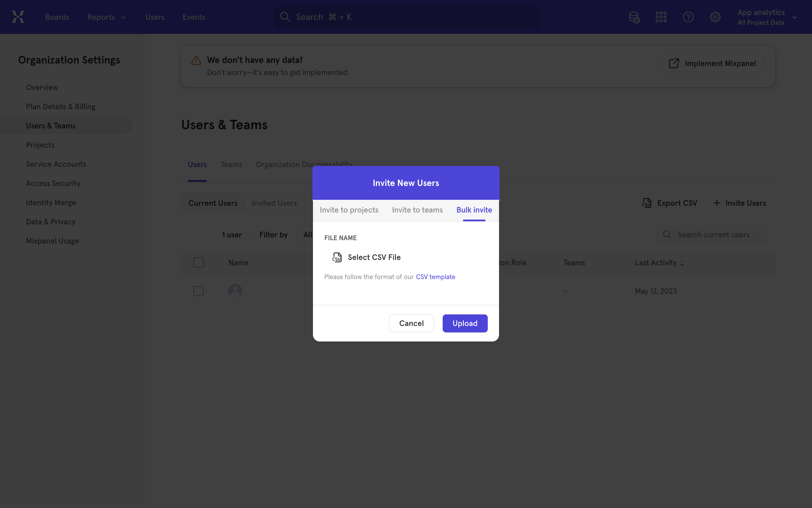
Task: Click the Mixpanel logo icon
Action: pos(18,17)
